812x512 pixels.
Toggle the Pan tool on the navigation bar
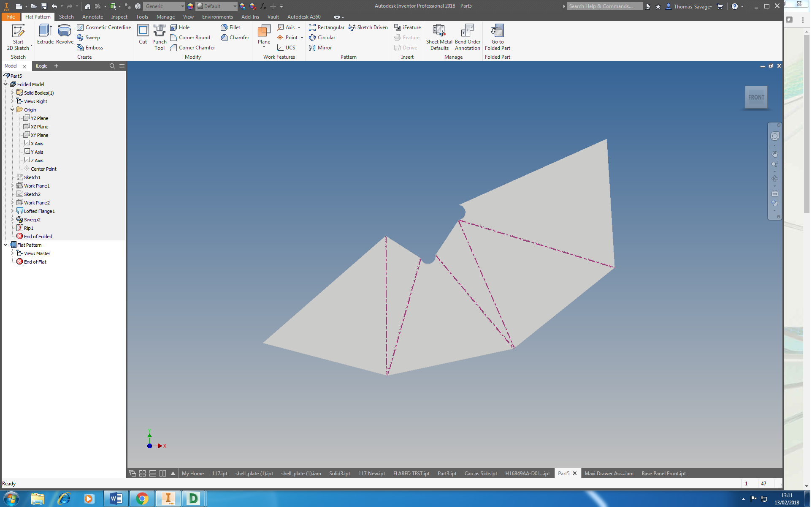(x=775, y=154)
